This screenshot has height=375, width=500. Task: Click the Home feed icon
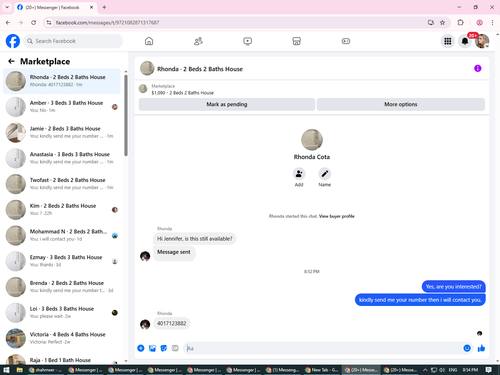tap(149, 41)
